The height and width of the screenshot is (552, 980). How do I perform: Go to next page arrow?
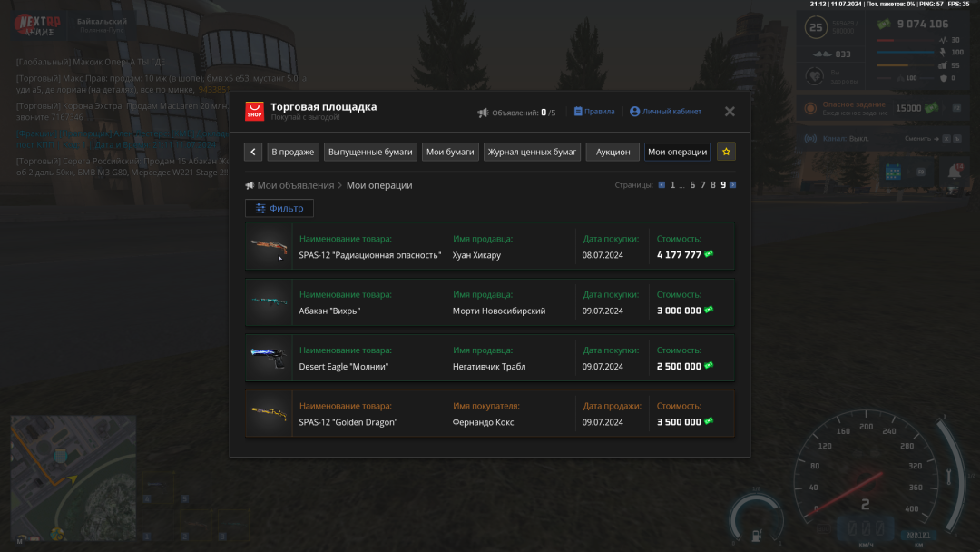[733, 185]
